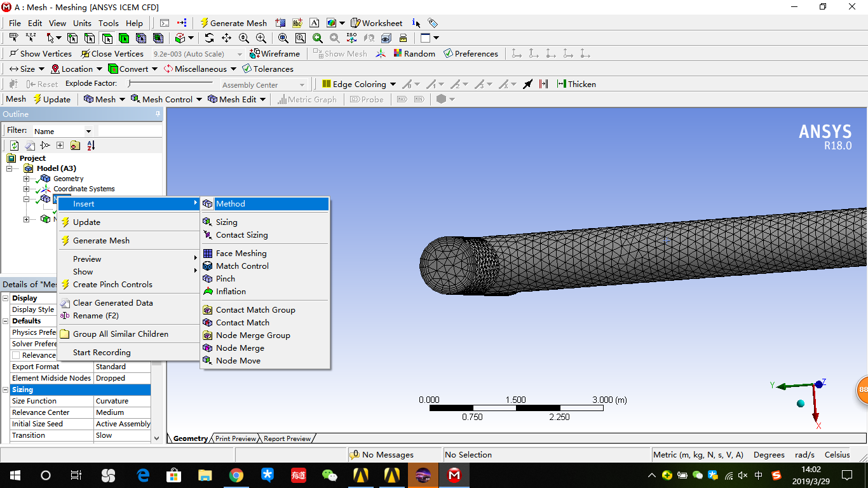Click the Show Vertices icon
This screenshot has width=868, height=488.
pyautogui.click(x=40, y=53)
